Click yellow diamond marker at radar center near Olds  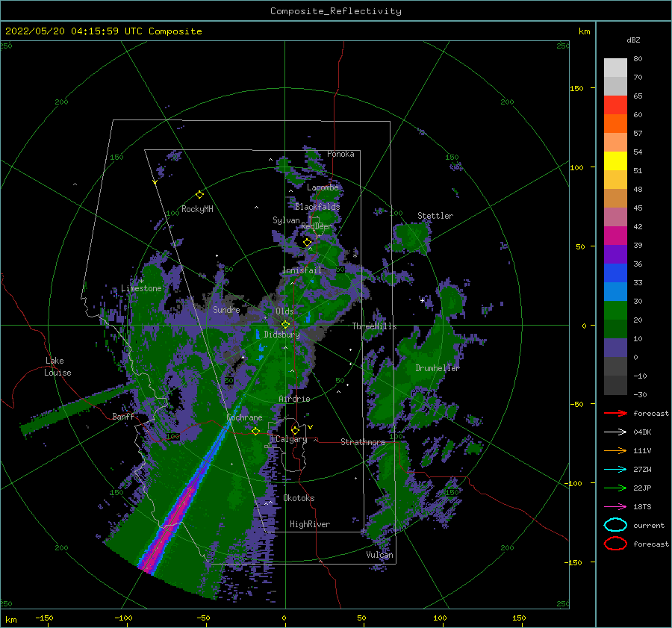coord(285,325)
